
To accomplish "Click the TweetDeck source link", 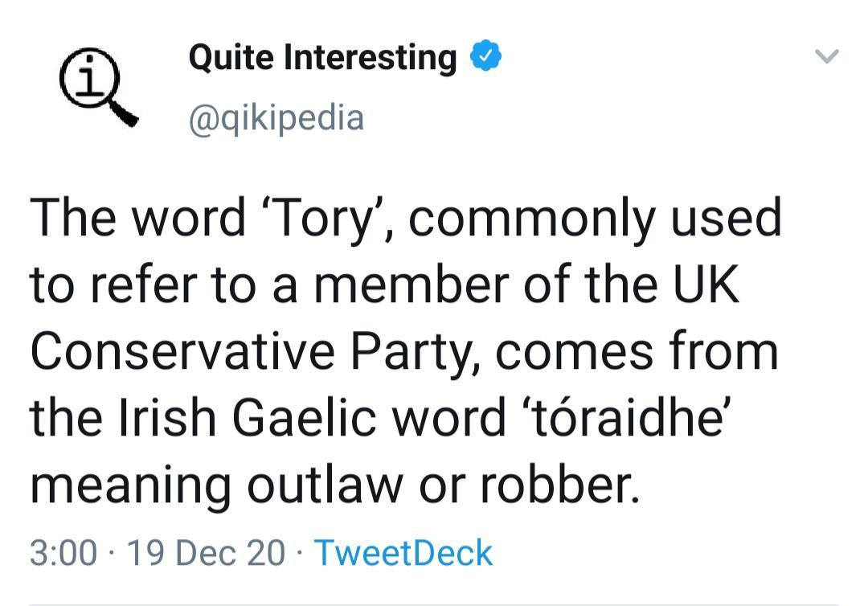I will [x=402, y=553].
